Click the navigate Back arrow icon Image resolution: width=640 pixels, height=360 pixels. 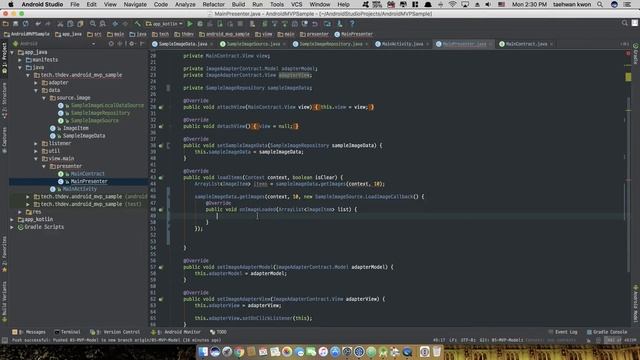[x=115, y=24]
